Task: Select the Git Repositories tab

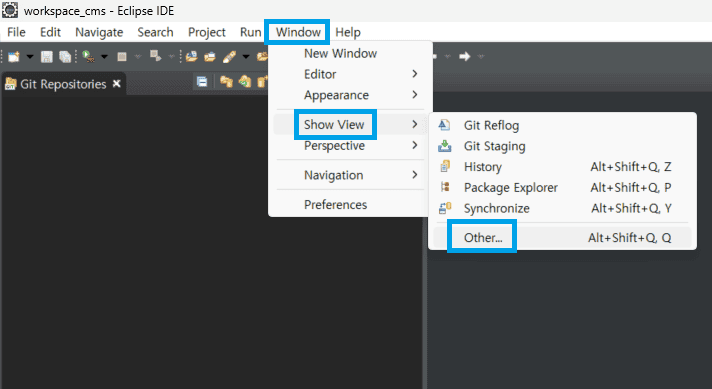Action: click(64, 84)
